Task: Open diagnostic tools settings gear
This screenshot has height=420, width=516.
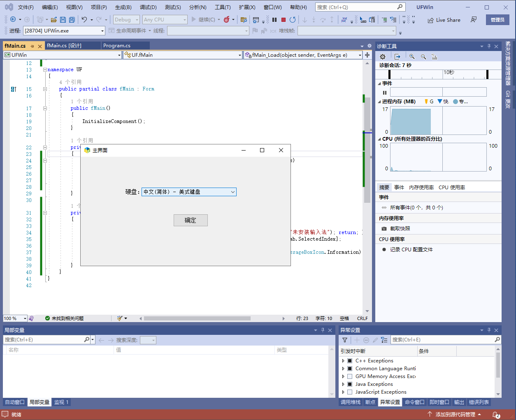Action: [x=383, y=57]
